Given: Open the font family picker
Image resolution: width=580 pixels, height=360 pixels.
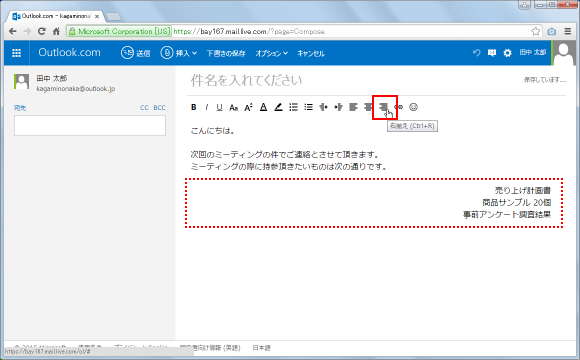Looking at the screenshot, I should point(233,107).
